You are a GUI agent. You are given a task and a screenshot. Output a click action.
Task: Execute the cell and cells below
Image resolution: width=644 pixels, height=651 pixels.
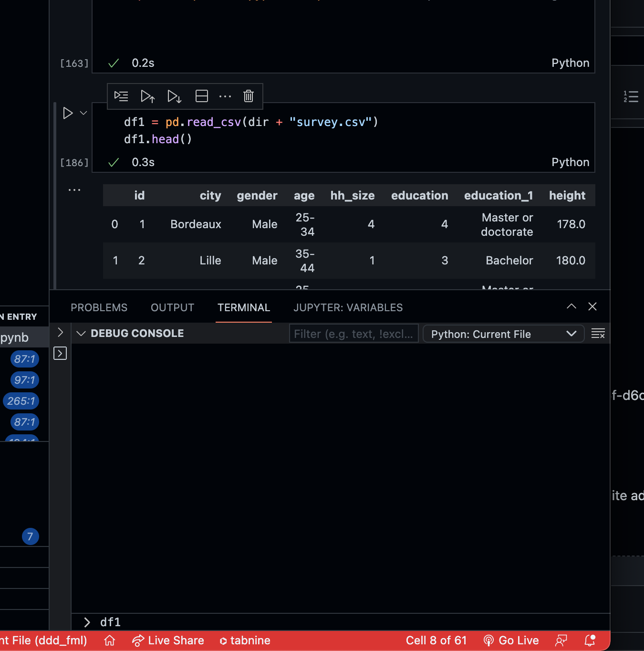point(174,96)
